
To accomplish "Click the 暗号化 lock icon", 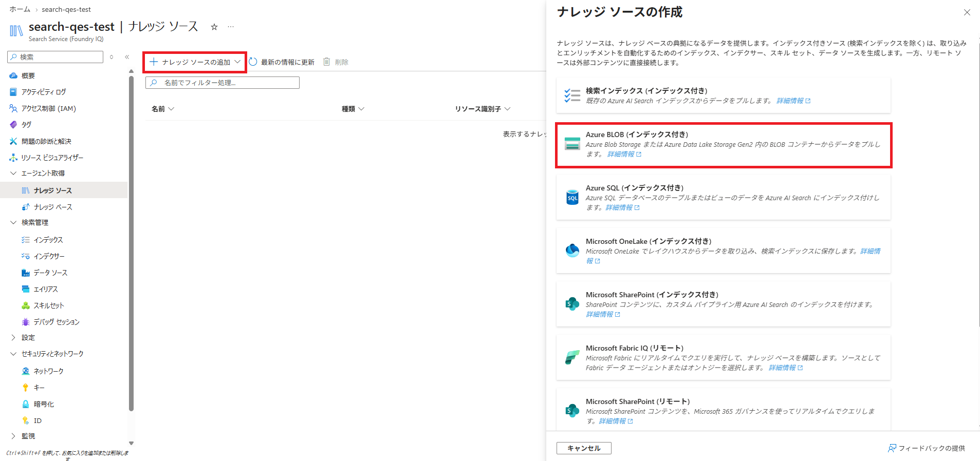I will [x=26, y=404].
